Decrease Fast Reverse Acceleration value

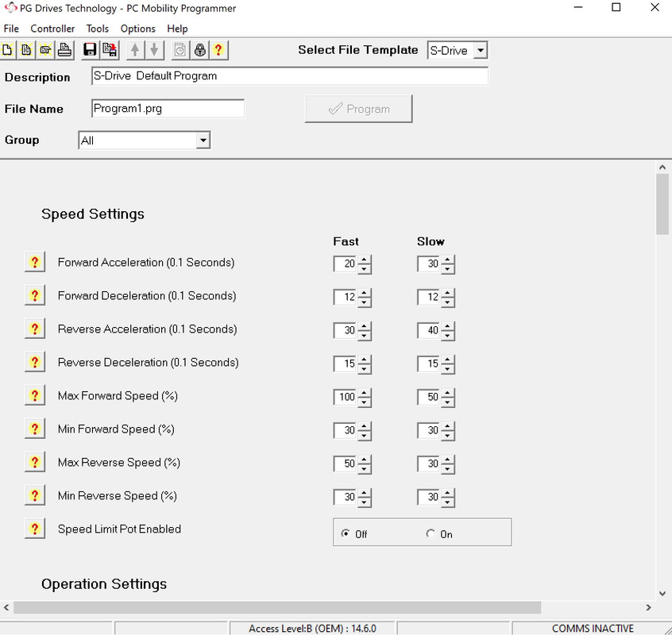[365, 336]
